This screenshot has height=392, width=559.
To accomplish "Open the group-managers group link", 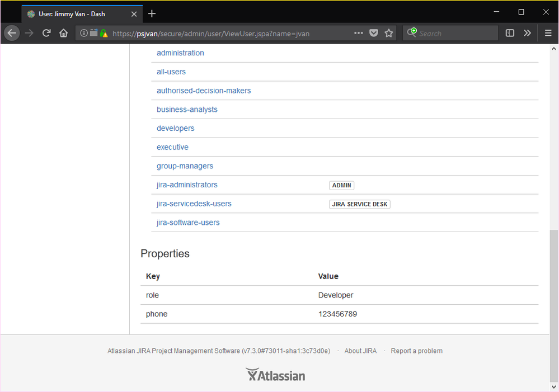I will coord(185,166).
